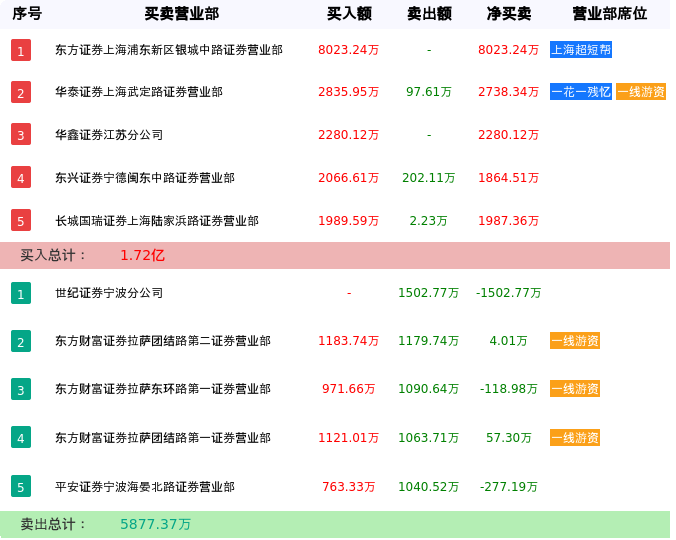Click the red rank 1 badge

21,50
